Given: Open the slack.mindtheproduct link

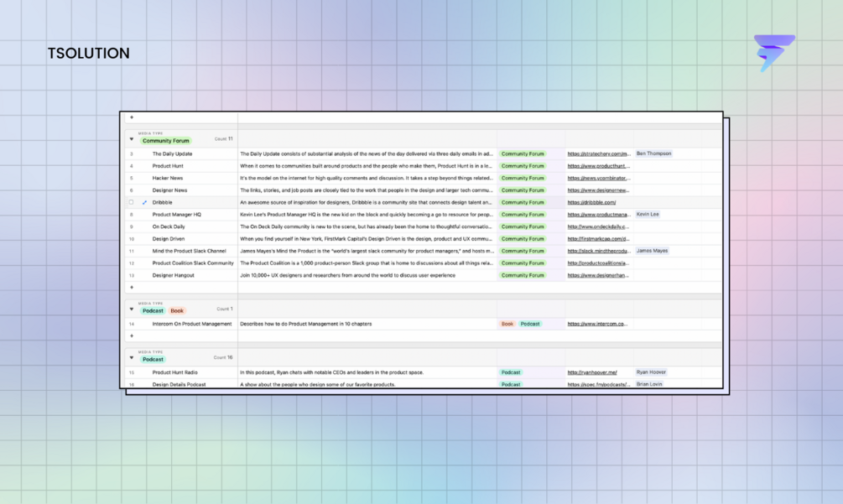Looking at the screenshot, I should (x=598, y=251).
